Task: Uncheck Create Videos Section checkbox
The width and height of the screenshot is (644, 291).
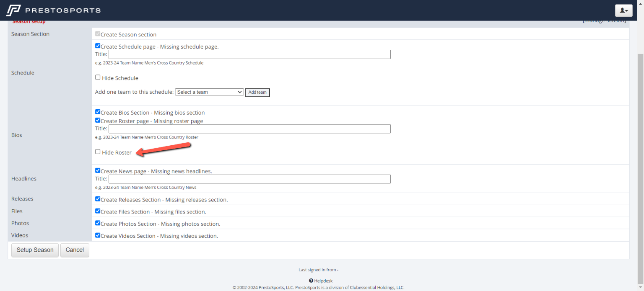Action: coord(98,235)
